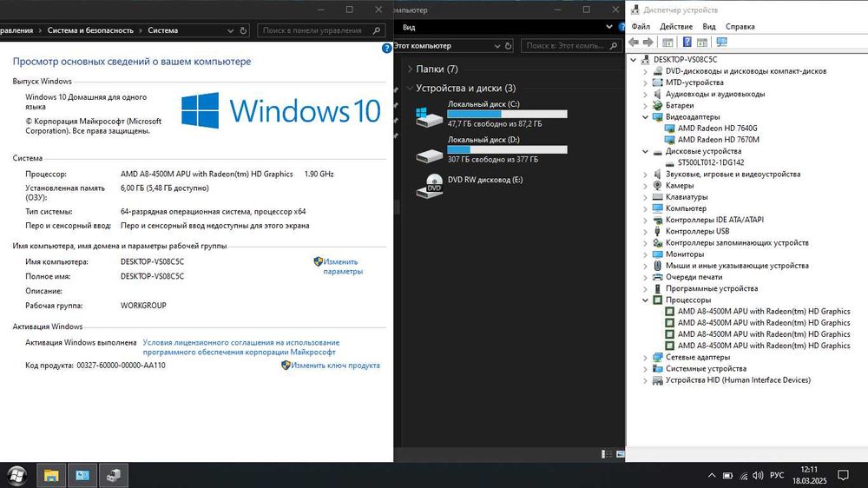Collapse the DESKTOP-VS08C5C root node
The width and height of the screenshot is (868, 488).
[x=634, y=59]
